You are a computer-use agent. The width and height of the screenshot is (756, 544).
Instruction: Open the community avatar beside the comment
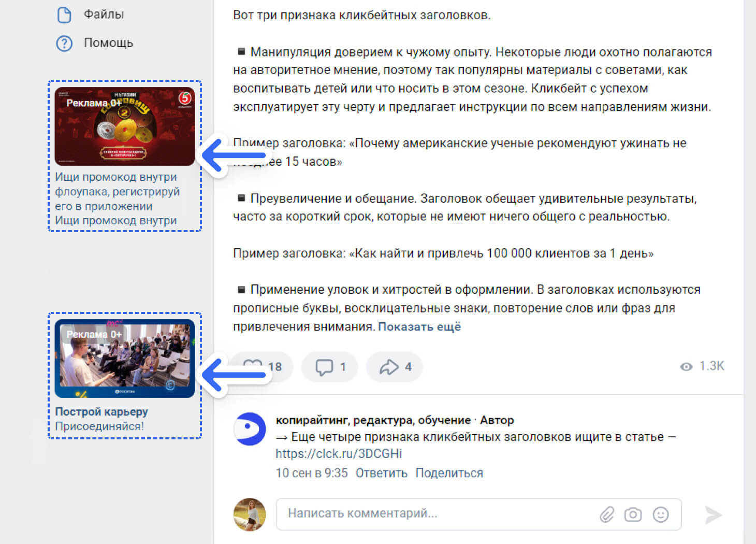[250, 429]
